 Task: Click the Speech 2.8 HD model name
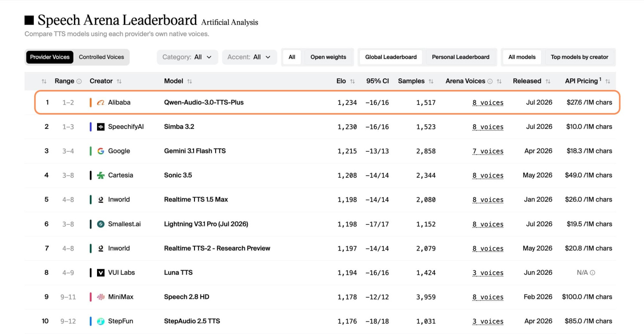(187, 297)
